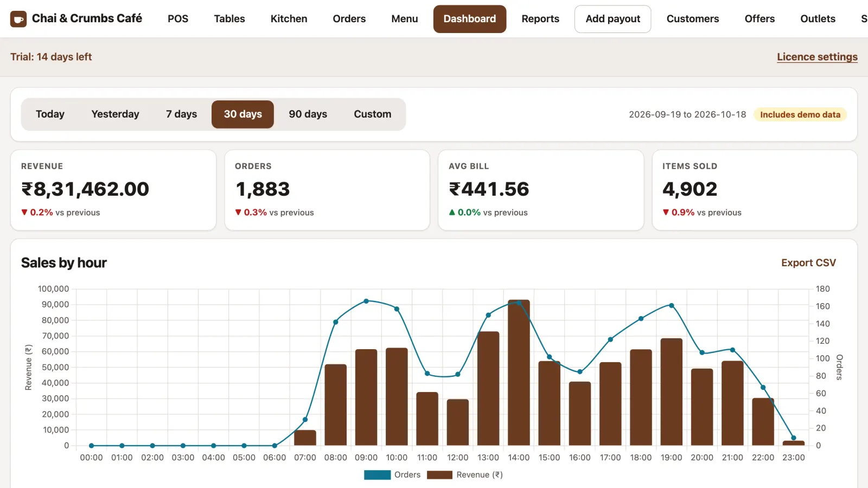868x488 pixels.
Task: Toggle Orders series in chart legend
Action: pos(392,475)
